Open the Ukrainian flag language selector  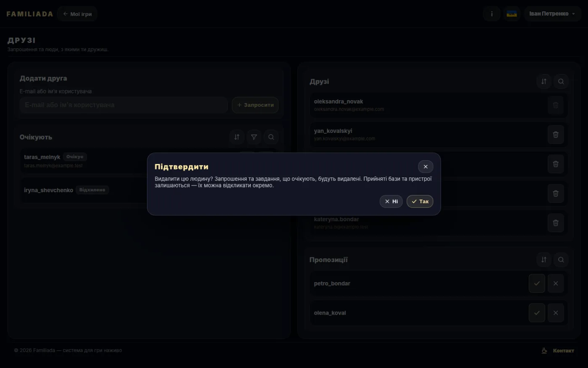point(512,14)
